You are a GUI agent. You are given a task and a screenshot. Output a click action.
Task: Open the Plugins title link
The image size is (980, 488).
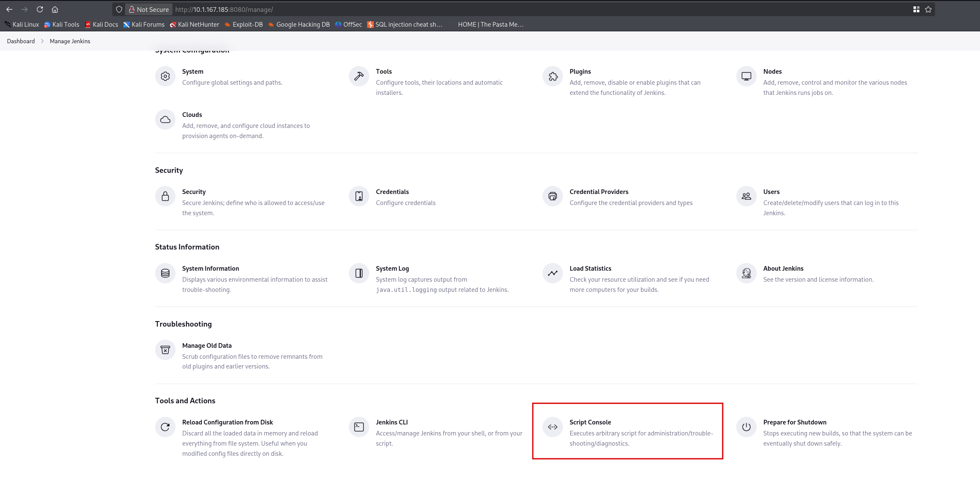point(580,72)
